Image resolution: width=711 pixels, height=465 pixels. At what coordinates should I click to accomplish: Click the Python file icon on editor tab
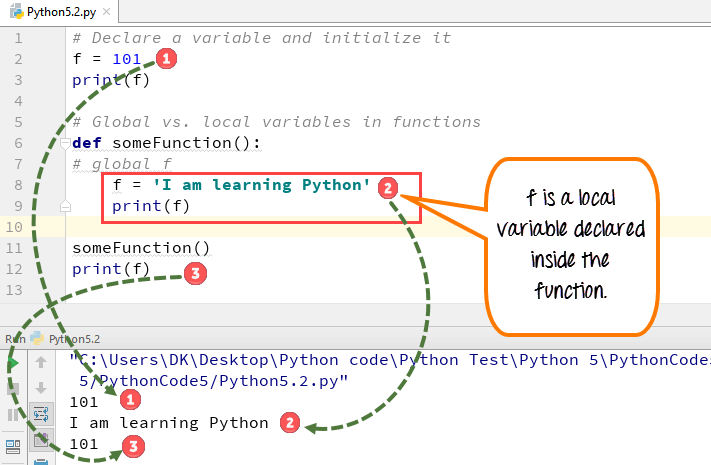tap(15, 12)
